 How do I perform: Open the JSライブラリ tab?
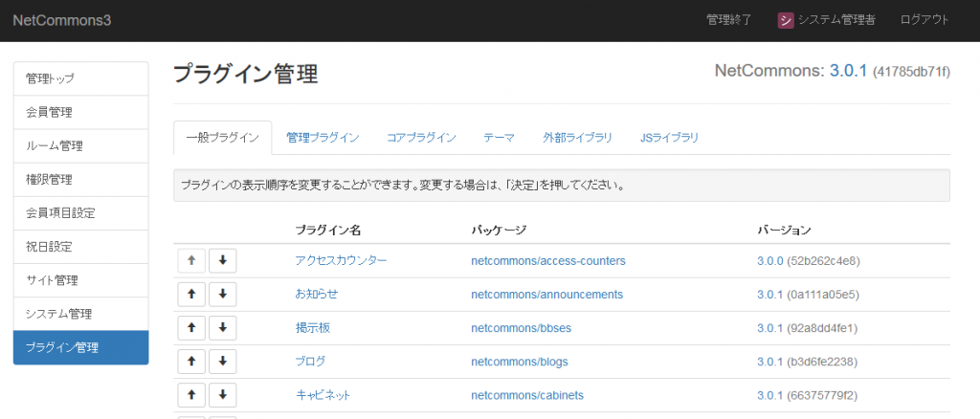(669, 138)
